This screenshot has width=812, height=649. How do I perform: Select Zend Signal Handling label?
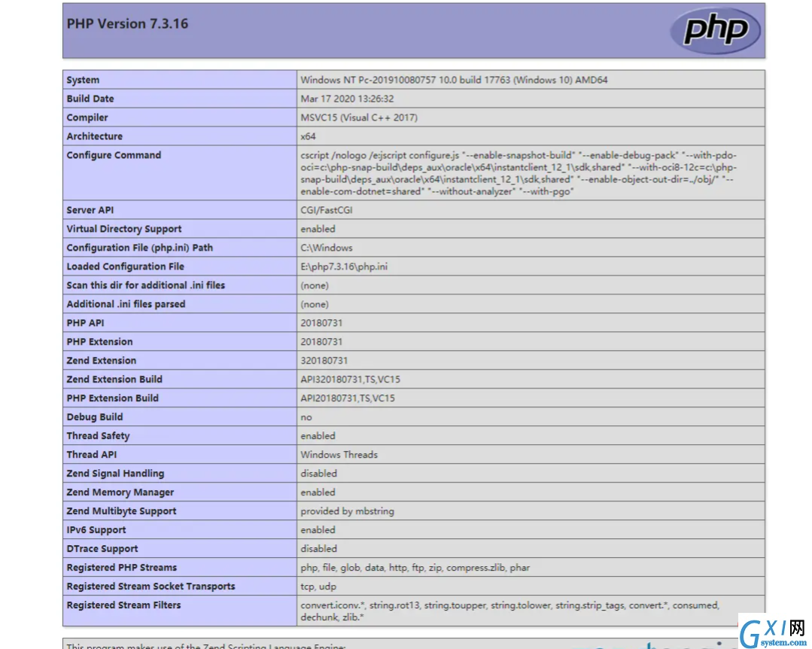coord(115,473)
